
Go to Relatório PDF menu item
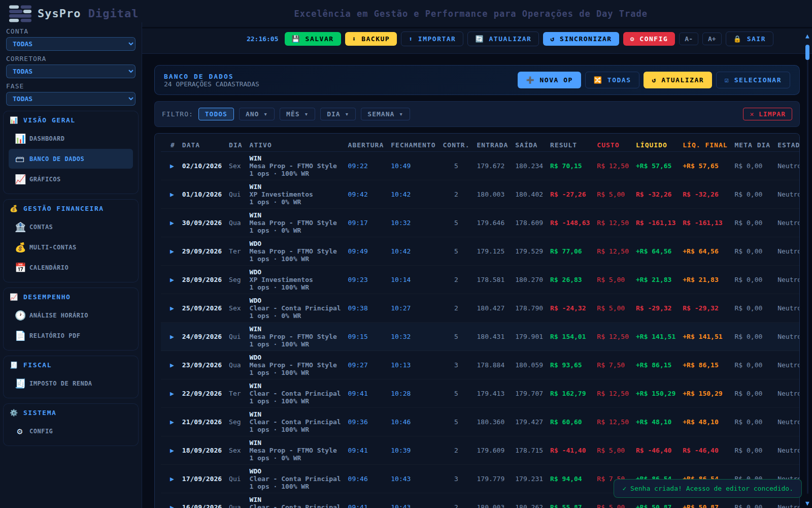(x=71, y=336)
